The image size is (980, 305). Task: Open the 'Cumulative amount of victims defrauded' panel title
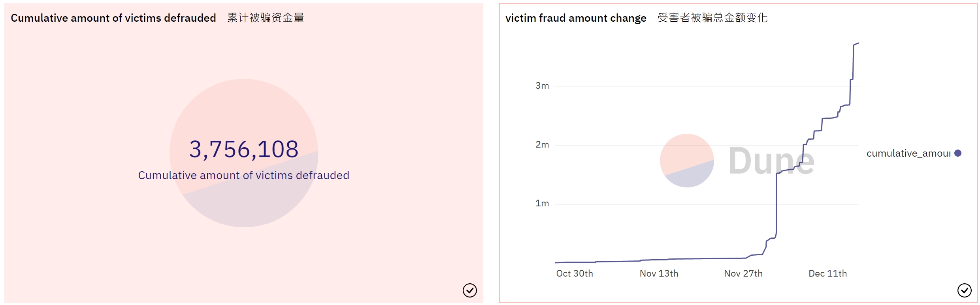point(113,18)
